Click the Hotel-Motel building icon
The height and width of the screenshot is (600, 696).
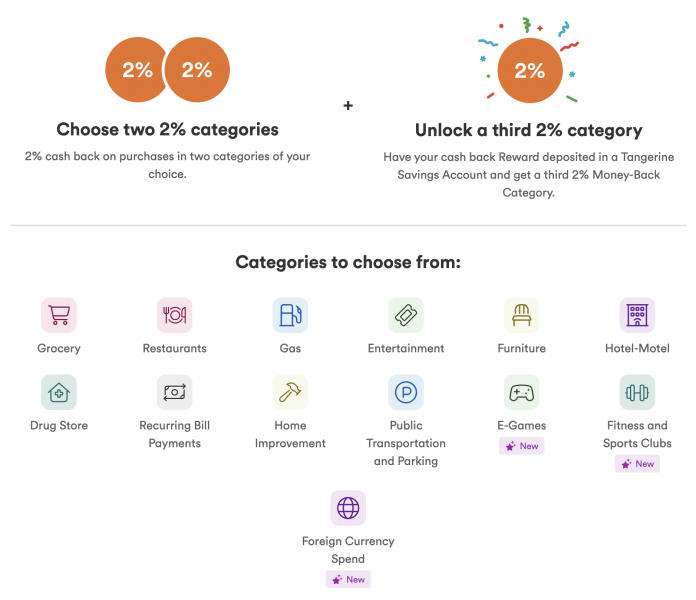point(637,315)
